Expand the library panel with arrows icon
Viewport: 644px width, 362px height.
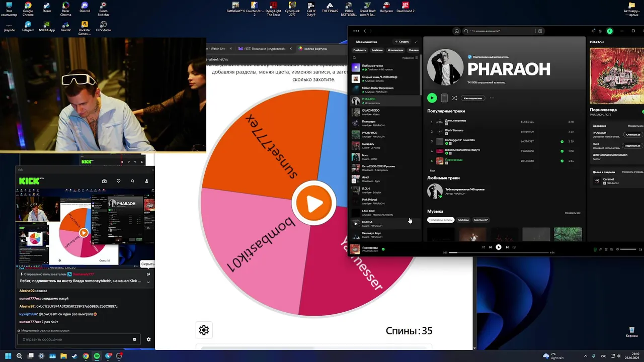(416, 42)
